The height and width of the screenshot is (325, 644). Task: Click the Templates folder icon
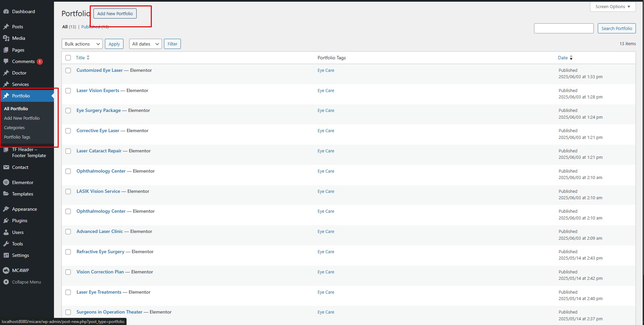click(x=6, y=194)
